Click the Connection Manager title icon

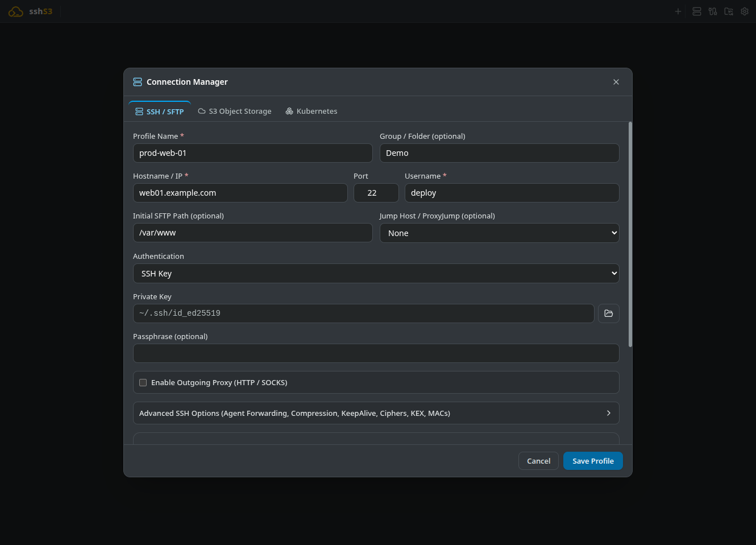[x=138, y=82]
